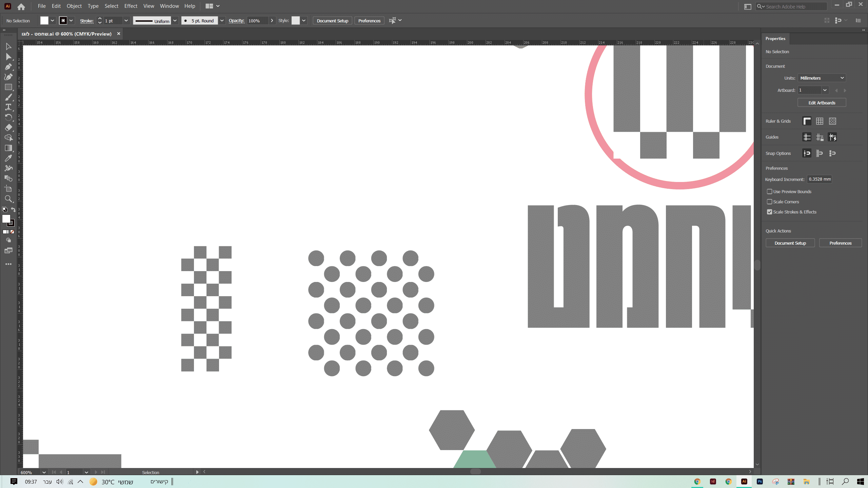Select the Rectangle tool
This screenshot has height=488, width=868.
[8, 87]
